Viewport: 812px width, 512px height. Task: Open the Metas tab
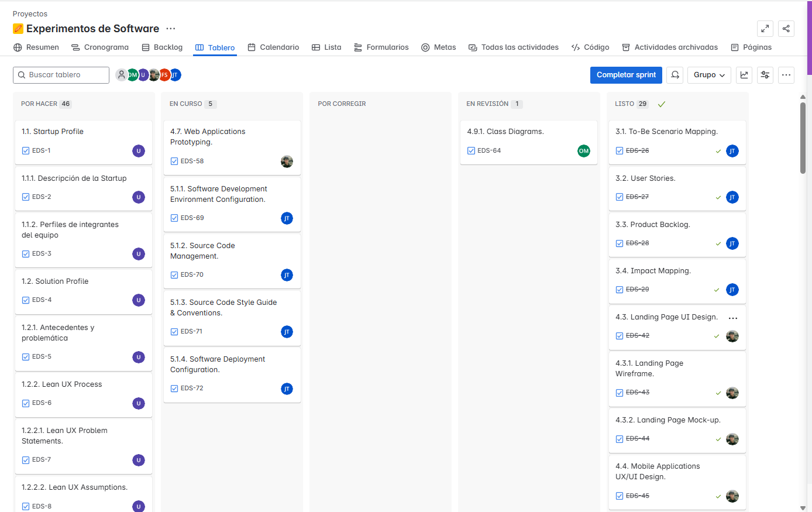point(439,47)
